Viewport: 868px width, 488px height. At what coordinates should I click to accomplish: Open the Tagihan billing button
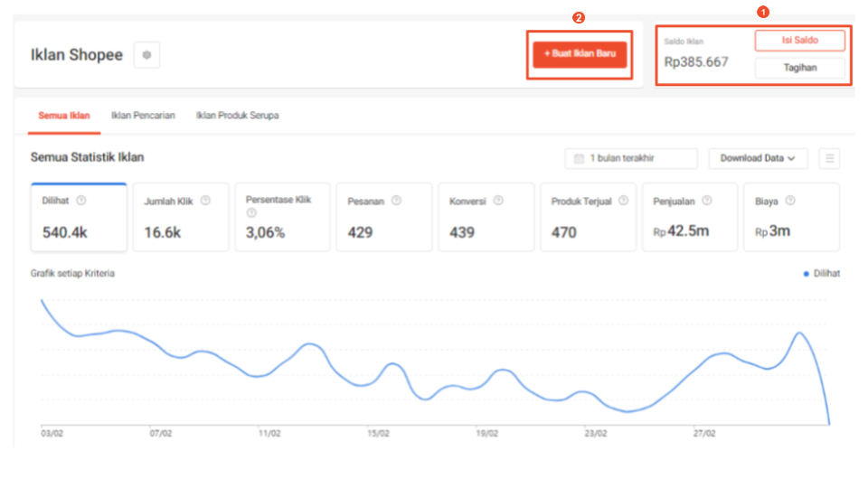coord(800,68)
